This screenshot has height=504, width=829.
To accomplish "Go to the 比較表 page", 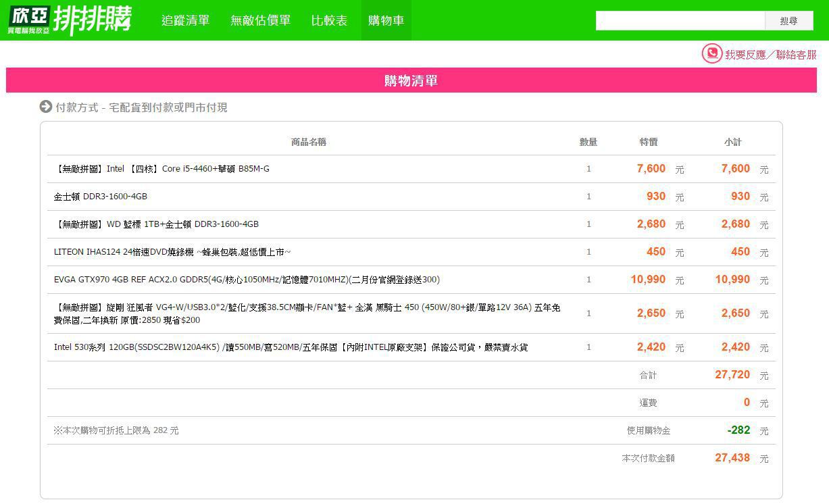I will click(x=330, y=20).
